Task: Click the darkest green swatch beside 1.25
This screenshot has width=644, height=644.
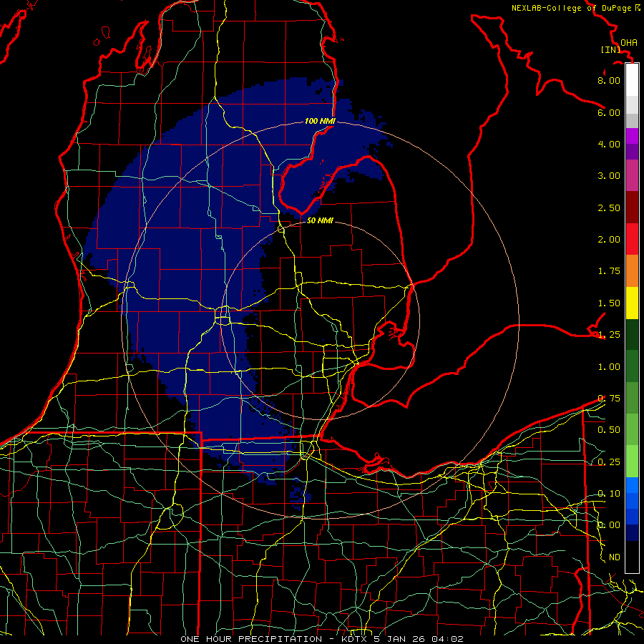Action: 632,334
